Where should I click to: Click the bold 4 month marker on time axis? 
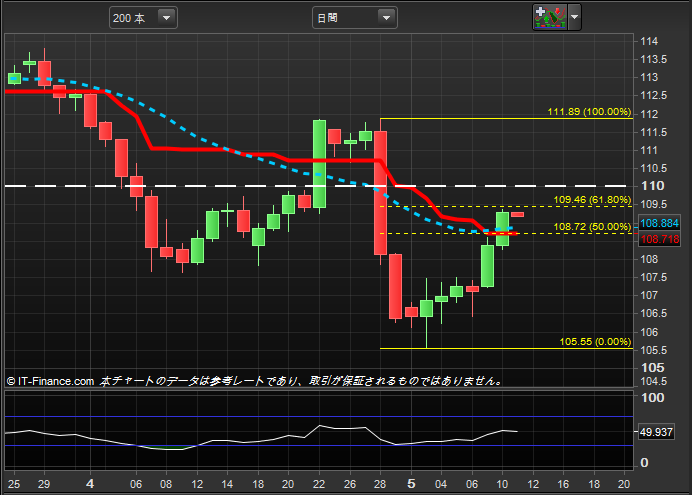click(90, 484)
